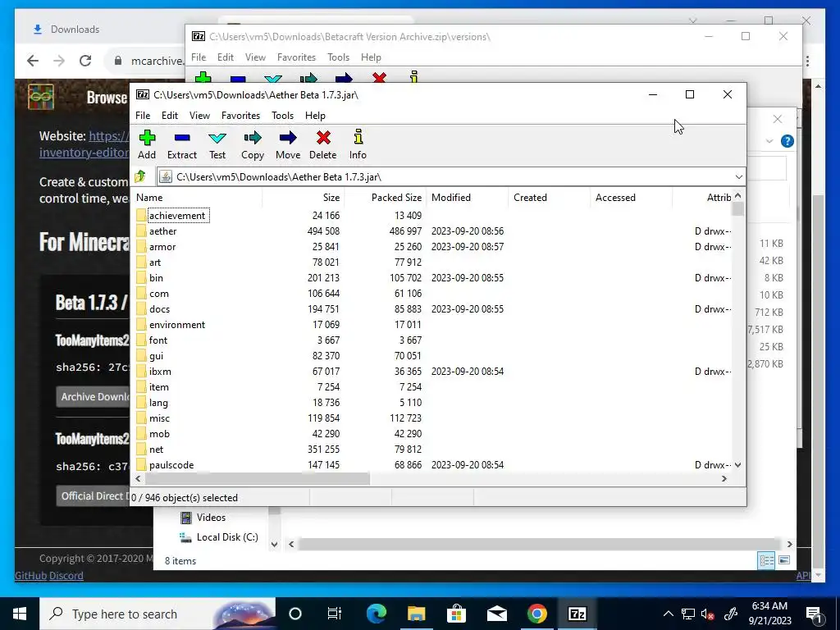The image size is (840, 630).
Task: Expand the address path dropdown in the Aether jar window
Action: tap(739, 177)
